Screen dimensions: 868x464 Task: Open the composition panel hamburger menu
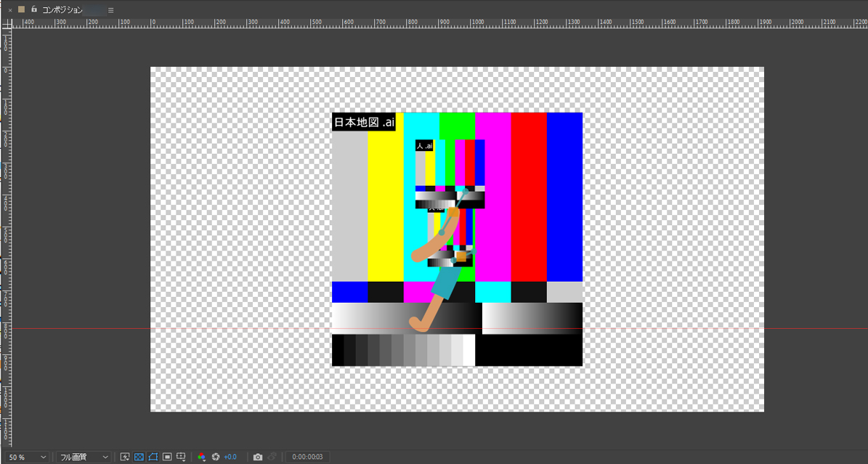(110, 10)
